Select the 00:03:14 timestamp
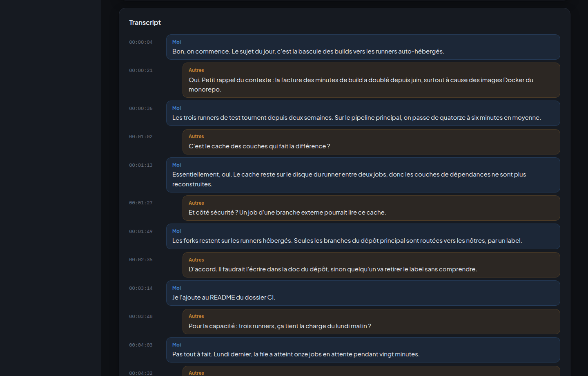 click(141, 288)
